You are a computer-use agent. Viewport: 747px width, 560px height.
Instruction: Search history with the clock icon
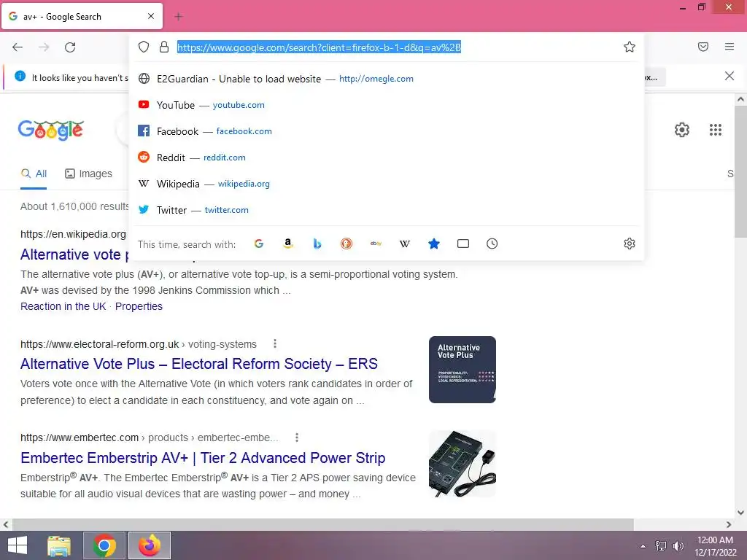tap(492, 244)
